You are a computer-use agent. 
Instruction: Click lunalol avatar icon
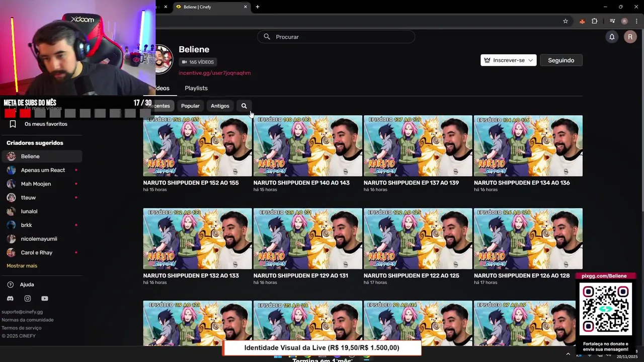pyautogui.click(x=11, y=211)
